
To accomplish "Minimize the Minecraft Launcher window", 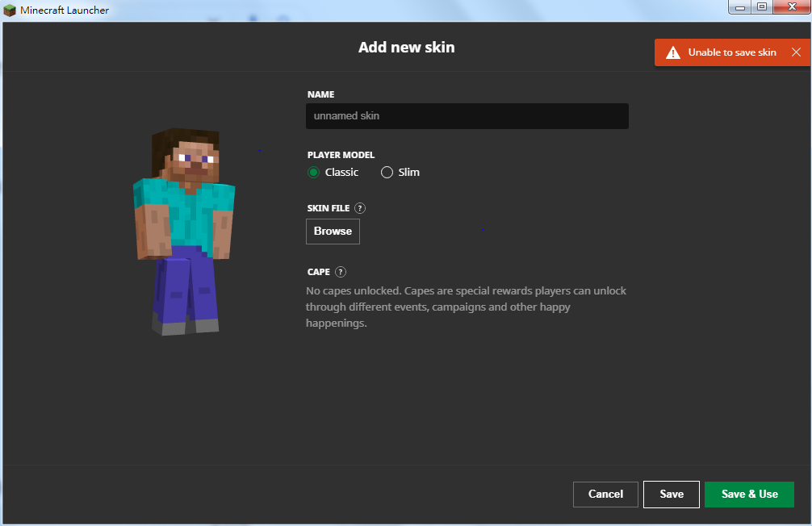I will [740, 7].
